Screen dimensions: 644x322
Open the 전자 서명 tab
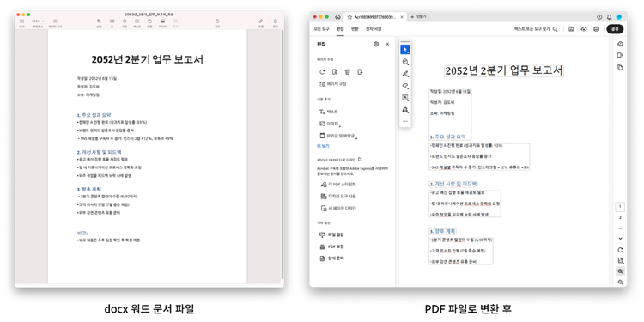(x=374, y=29)
